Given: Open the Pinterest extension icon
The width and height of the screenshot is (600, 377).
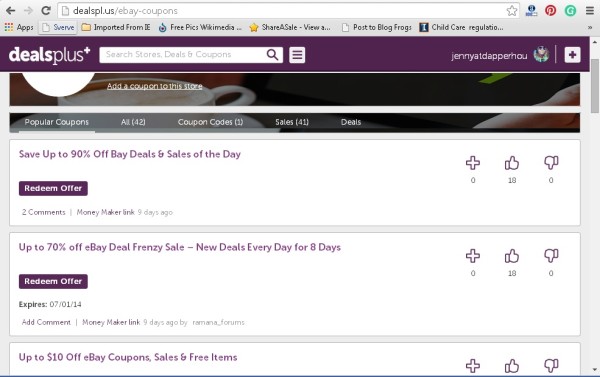Looking at the screenshot, I should point(550,11).
